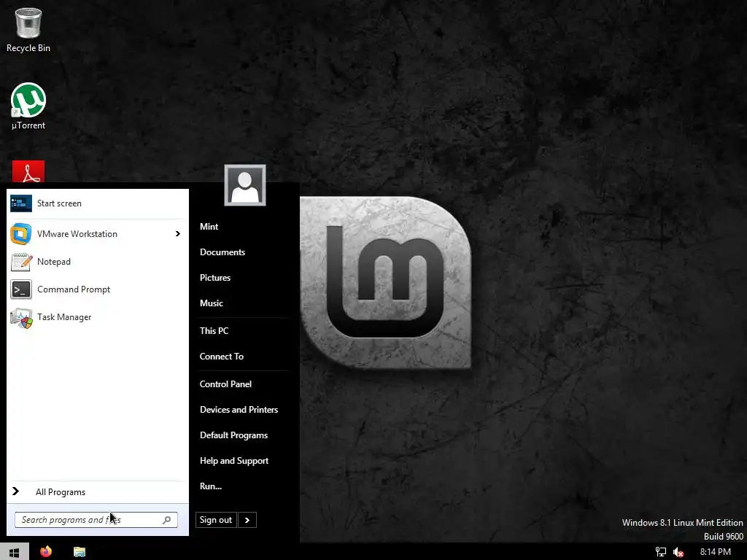
Task: Click the VMware Workstation icon
Action: click(x=21, y=234)
